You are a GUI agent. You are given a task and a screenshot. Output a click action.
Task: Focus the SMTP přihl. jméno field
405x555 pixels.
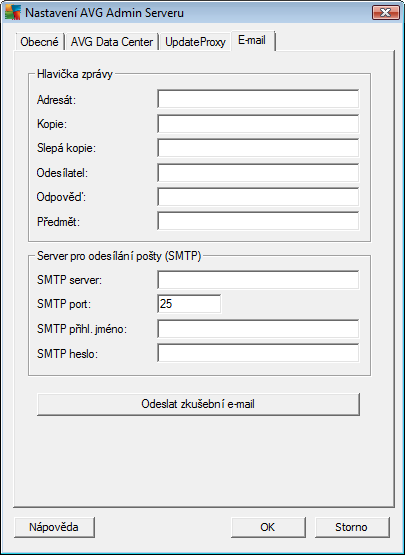pos(258,329)
